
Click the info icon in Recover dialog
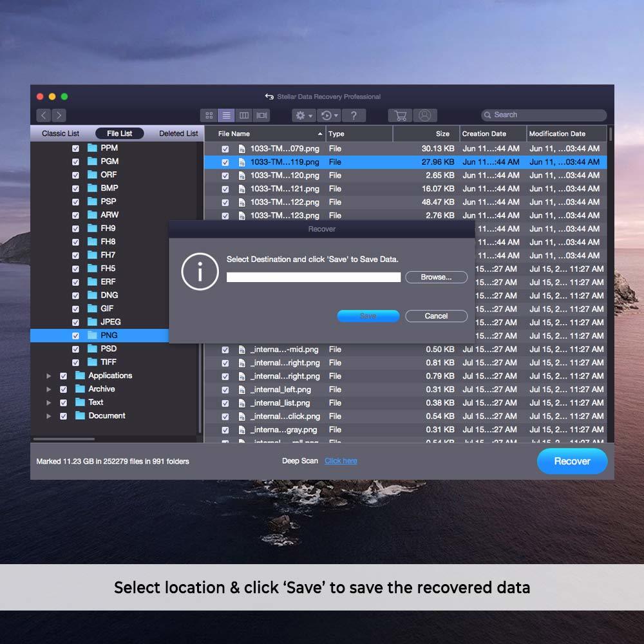[x=200, y=272]
